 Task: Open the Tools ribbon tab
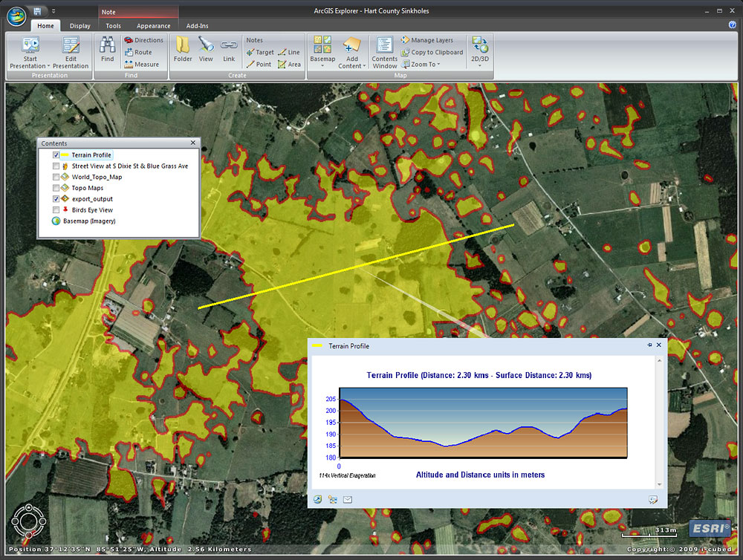pyautogui.click(x=113, y=25)
